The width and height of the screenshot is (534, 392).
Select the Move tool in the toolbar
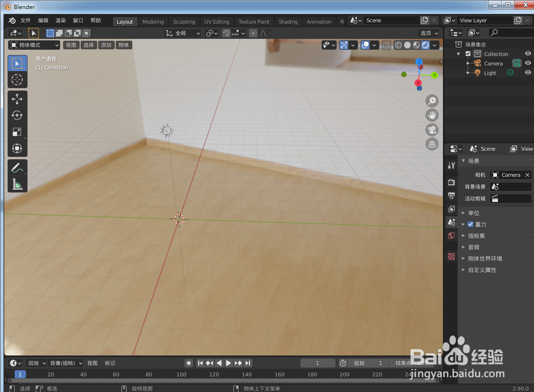tap(18, 99)
